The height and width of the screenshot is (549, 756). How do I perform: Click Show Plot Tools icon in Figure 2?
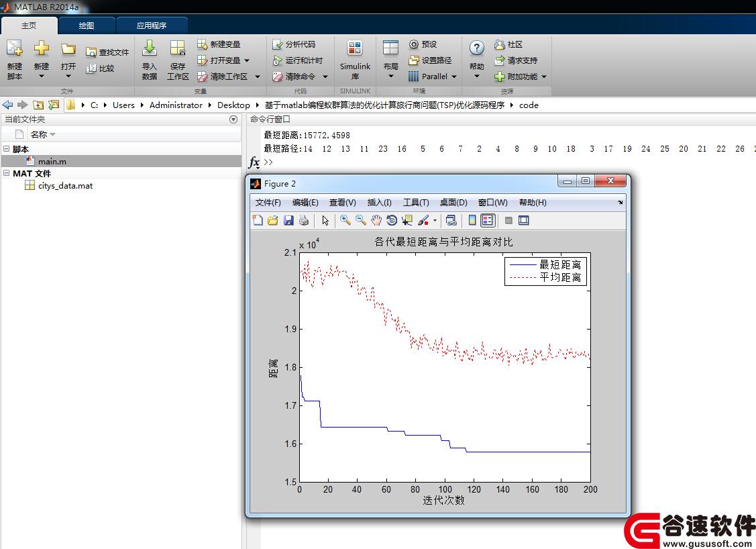(x=524, y=220)
